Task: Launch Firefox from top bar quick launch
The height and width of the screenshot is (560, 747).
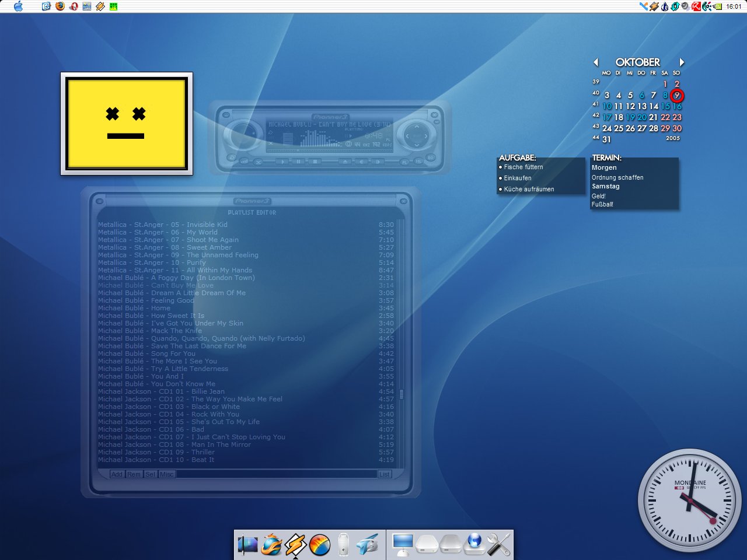Action: tap(60, 6)
